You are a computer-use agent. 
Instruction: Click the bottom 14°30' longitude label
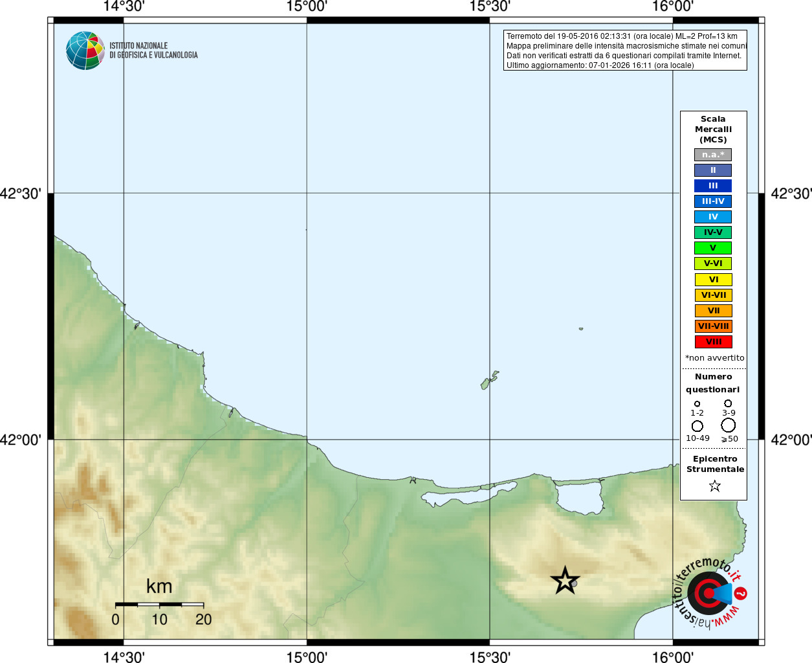click(x=124, y=657)
